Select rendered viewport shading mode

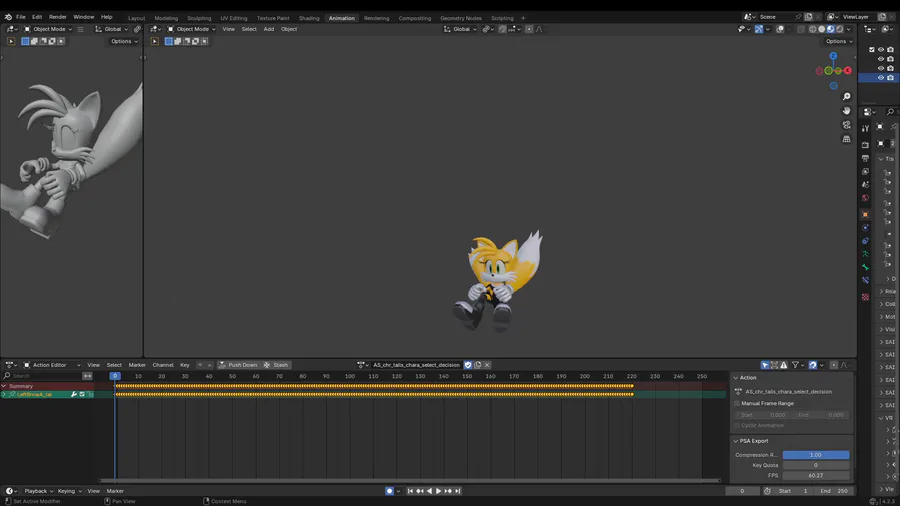(839, 29)
